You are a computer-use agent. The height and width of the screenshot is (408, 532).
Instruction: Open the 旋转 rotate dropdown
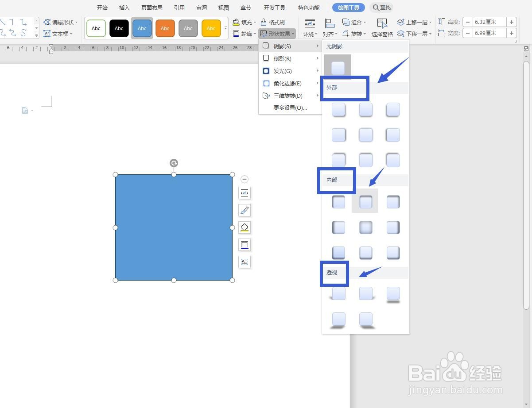(354, 34)
